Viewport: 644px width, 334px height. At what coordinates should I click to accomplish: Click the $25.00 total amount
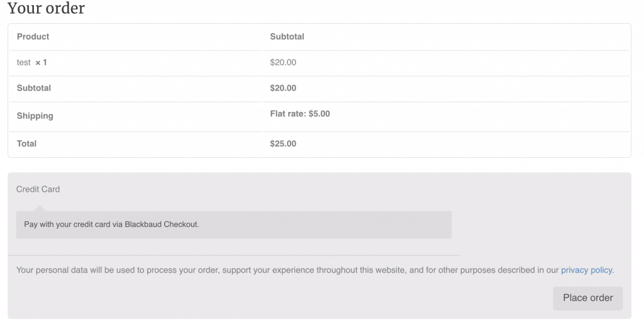point(283,144)
